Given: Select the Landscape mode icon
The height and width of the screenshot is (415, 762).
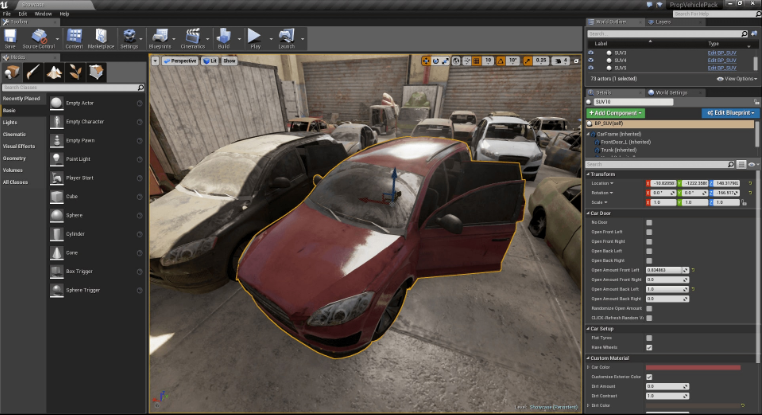Looking at the screenshot, I should pos(54,72).
